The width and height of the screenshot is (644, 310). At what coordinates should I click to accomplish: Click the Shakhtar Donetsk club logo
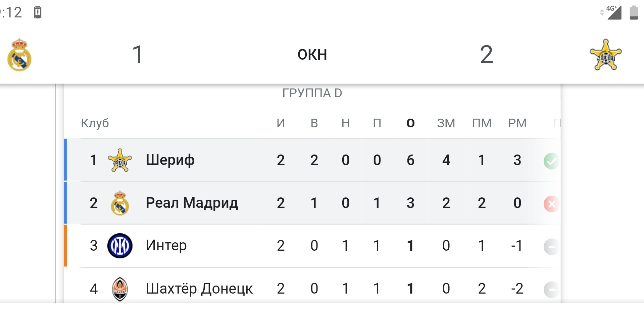[120, 289]
